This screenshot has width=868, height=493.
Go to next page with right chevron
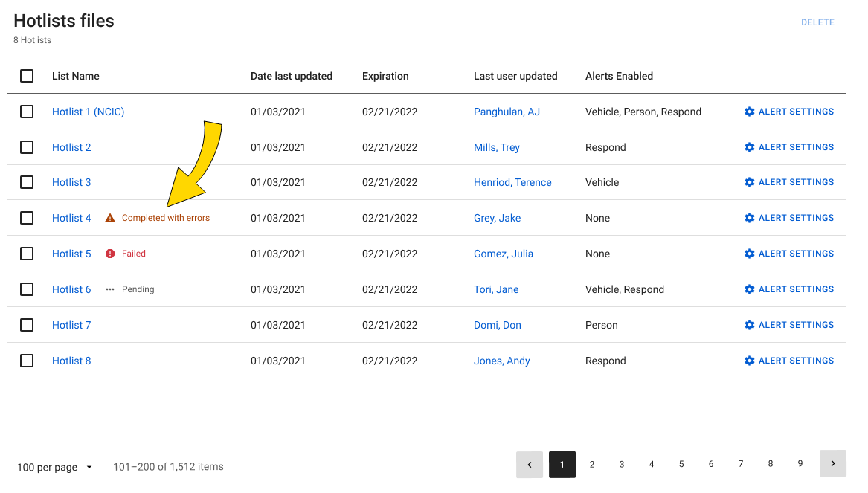click(x=832, y=464)
